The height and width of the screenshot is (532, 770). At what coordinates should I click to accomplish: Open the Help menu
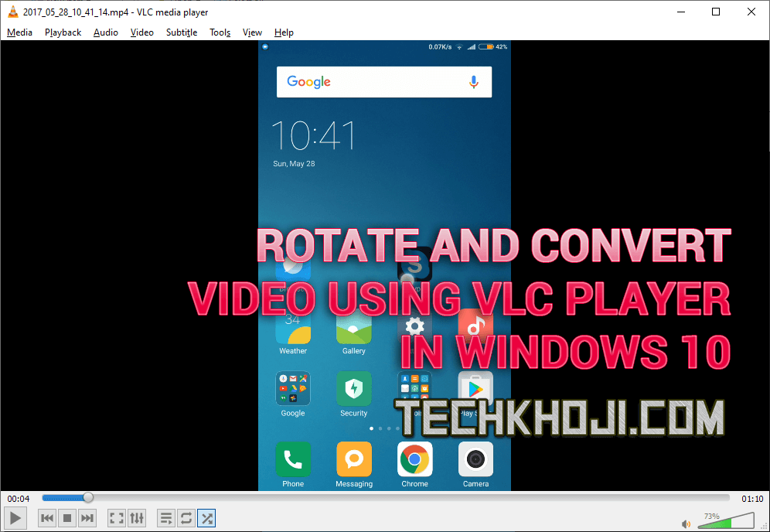coord(284,32)
